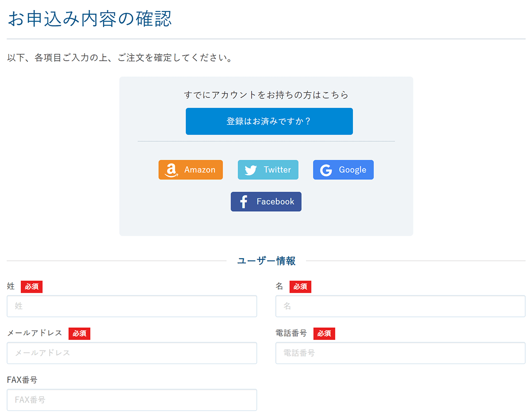Click the ユーザー情報 section title
Image resolution: width=532 pixels, height=418 pixels.
pos(266,261)
